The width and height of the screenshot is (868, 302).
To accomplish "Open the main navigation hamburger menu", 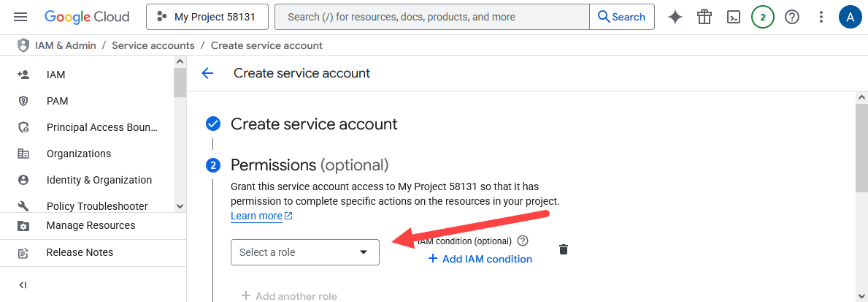I will tap(20, 17).
